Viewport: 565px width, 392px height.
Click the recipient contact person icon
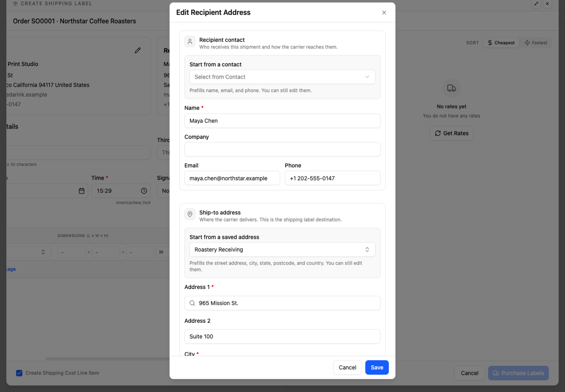(x=190, y=42)
